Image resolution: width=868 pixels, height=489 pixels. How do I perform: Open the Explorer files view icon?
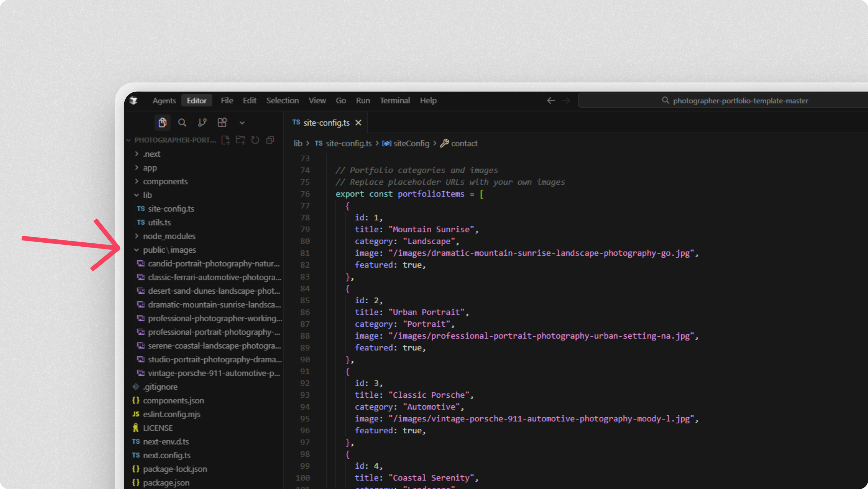[162, 123]
